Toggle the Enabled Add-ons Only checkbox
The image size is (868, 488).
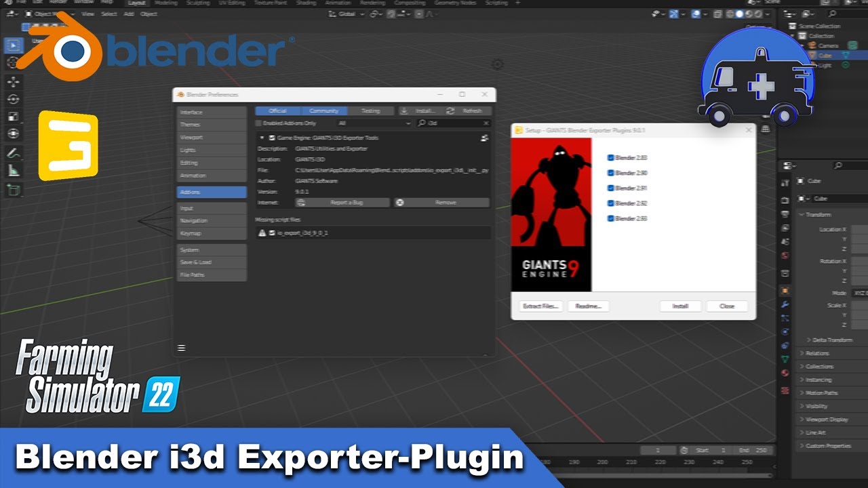(258, 123)
